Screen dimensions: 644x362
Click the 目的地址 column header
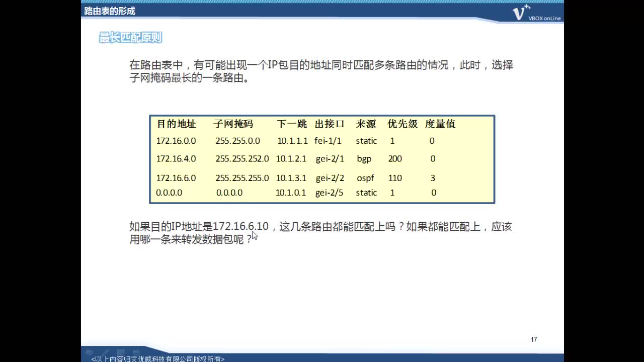[176, 124]
